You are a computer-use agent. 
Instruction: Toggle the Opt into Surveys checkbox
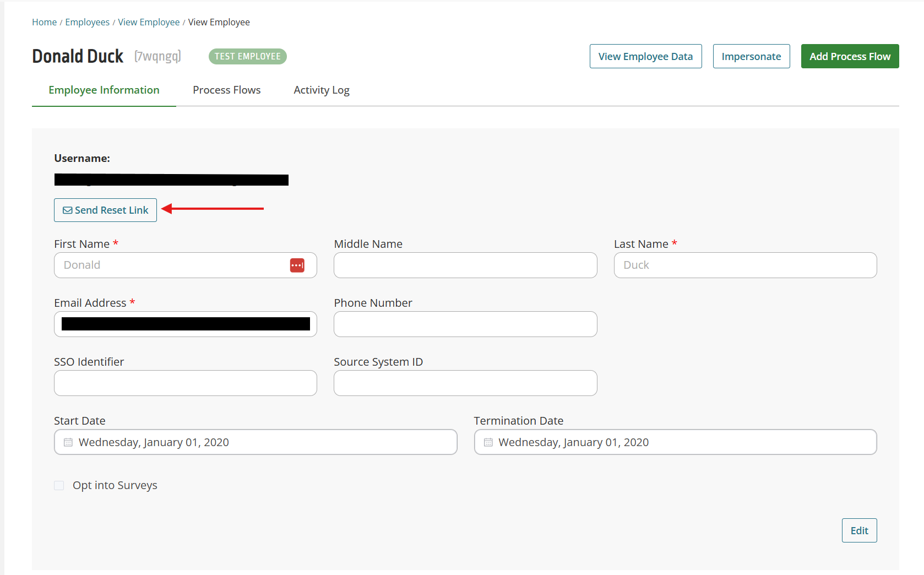(x=59, y=485)
